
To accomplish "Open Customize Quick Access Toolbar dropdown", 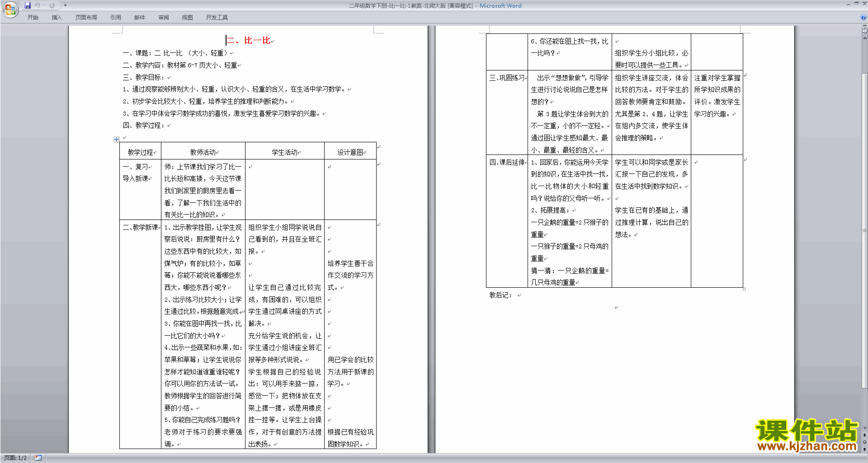I will tap(65, 5).
